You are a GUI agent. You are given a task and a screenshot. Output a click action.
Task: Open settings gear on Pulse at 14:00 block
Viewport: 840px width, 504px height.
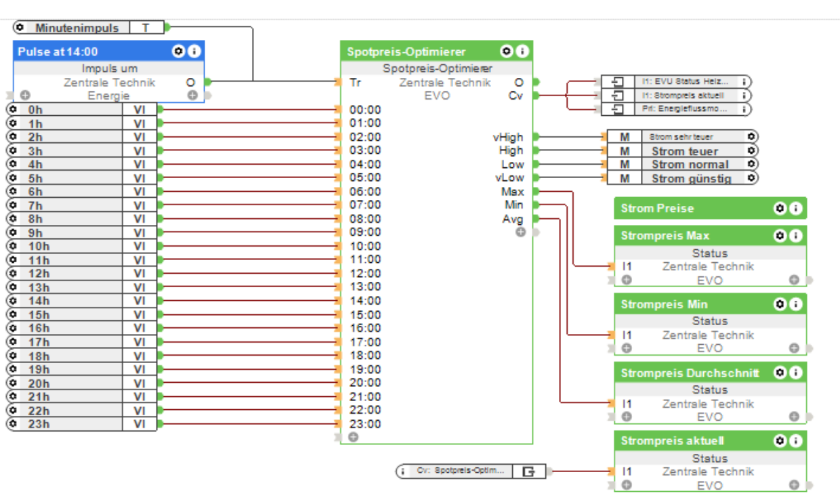coord(179,51)
